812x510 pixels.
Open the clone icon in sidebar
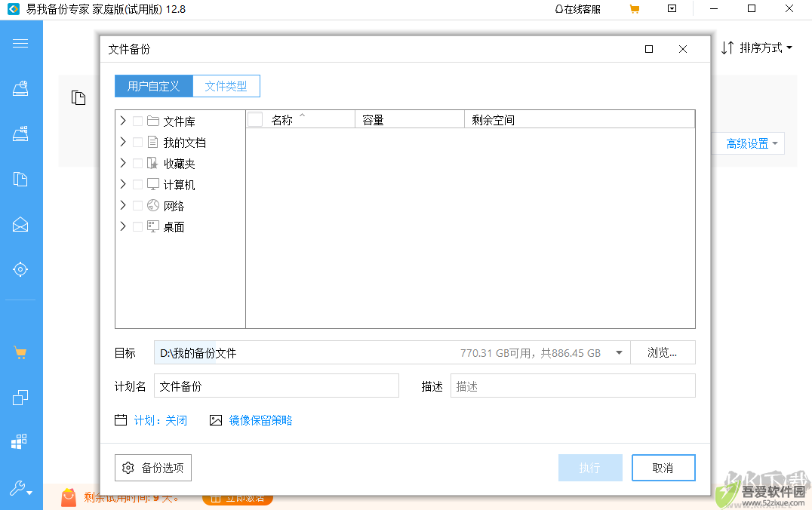point(20,397)
